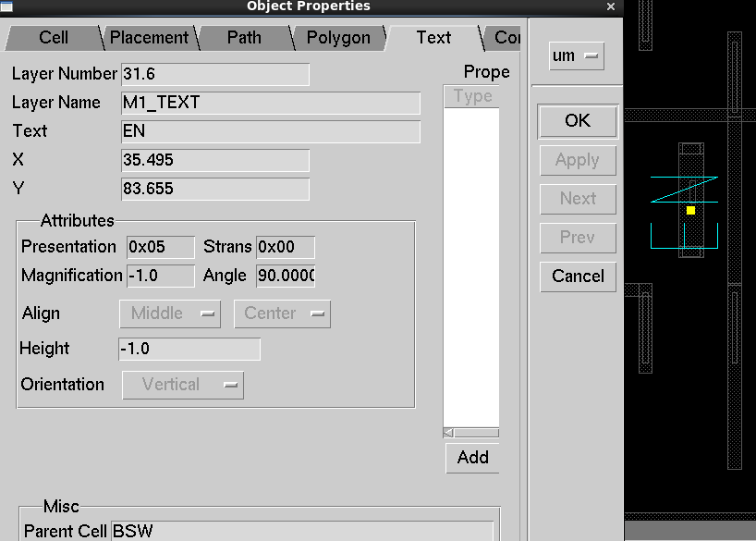Close the Object Properties dialog
This screenshot has width=756, height=541.
610,6
